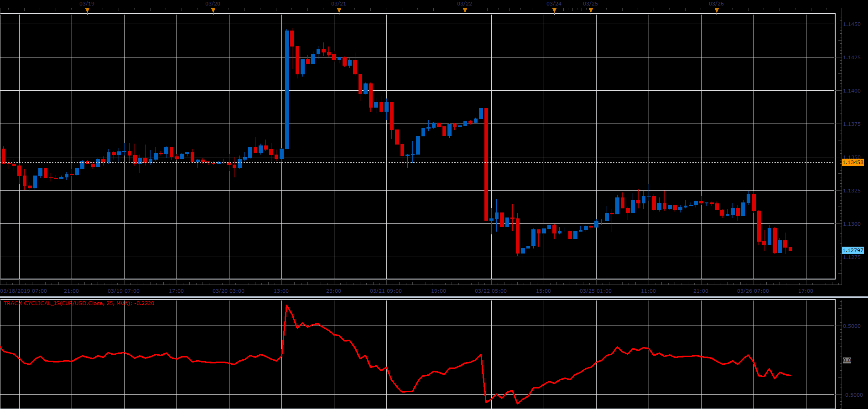The height and width of the screenshot is (409, 868).
Task: Select the 03/21 day marker triangle
Action: pyautogui.click(x=339, y=10)
